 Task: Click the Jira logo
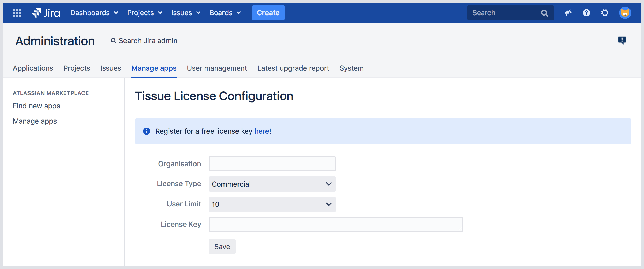46,13
